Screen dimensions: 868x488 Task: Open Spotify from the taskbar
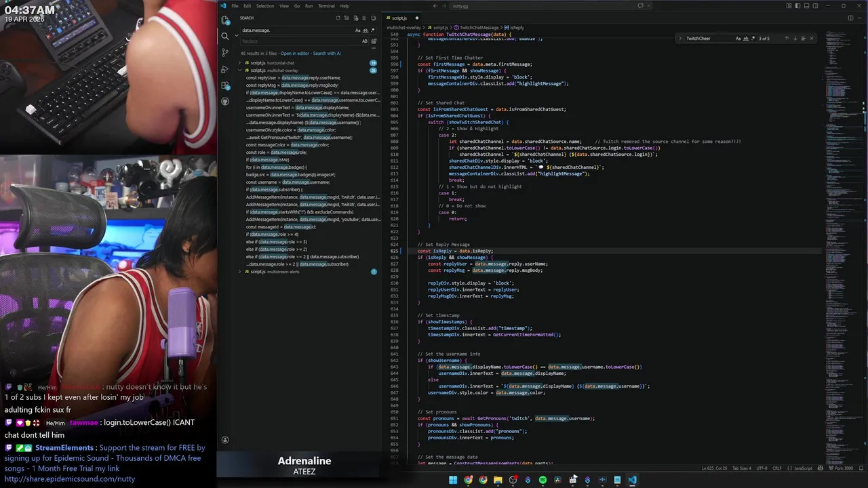tap(542, 480)
